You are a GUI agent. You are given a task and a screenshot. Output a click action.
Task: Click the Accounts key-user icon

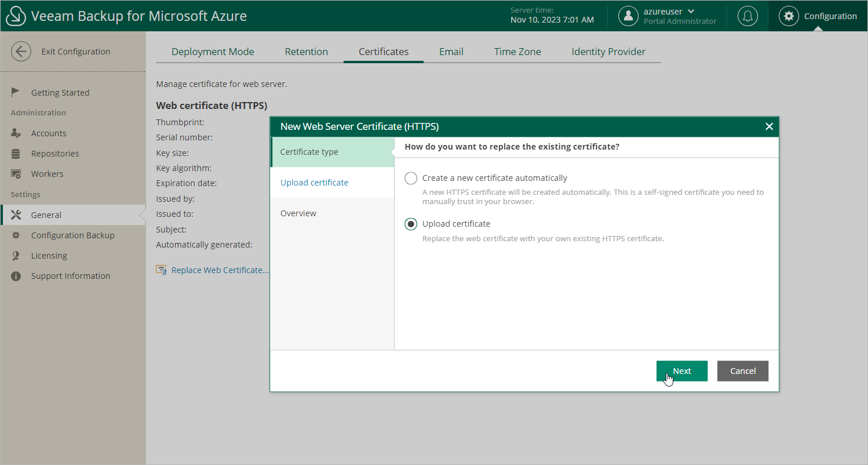pyautogui.click(x=16, y=133)
